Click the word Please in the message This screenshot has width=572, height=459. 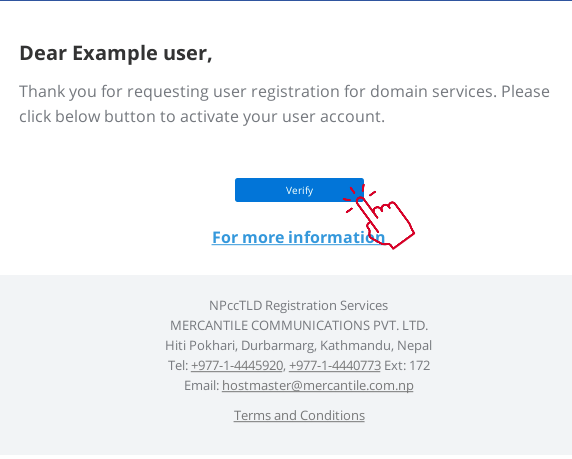[525, 92]
